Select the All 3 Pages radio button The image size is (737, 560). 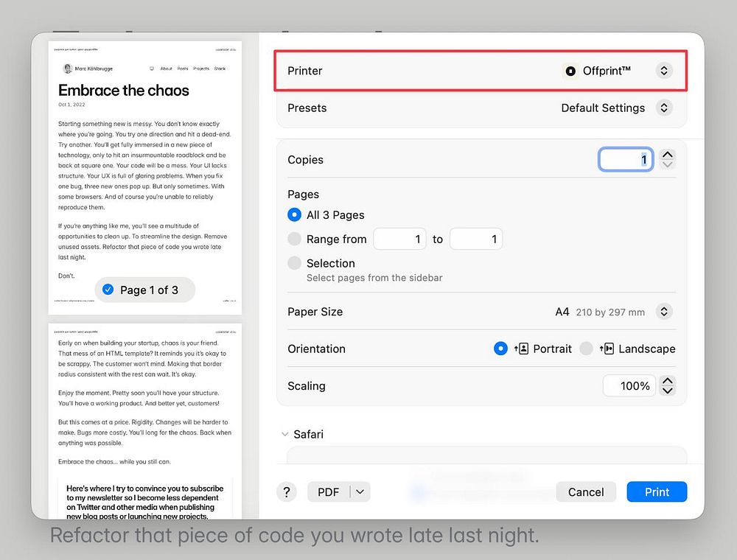[x=294, y=214]
